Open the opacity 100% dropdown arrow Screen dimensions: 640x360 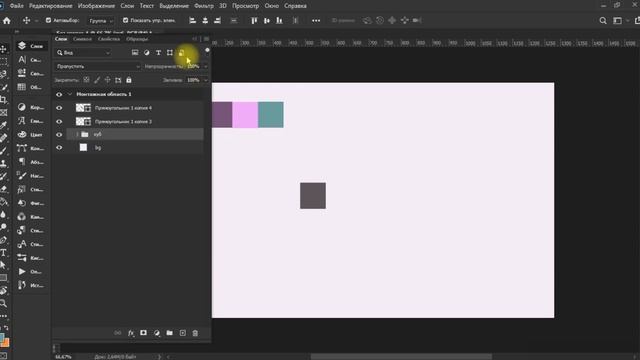(205, 66)
